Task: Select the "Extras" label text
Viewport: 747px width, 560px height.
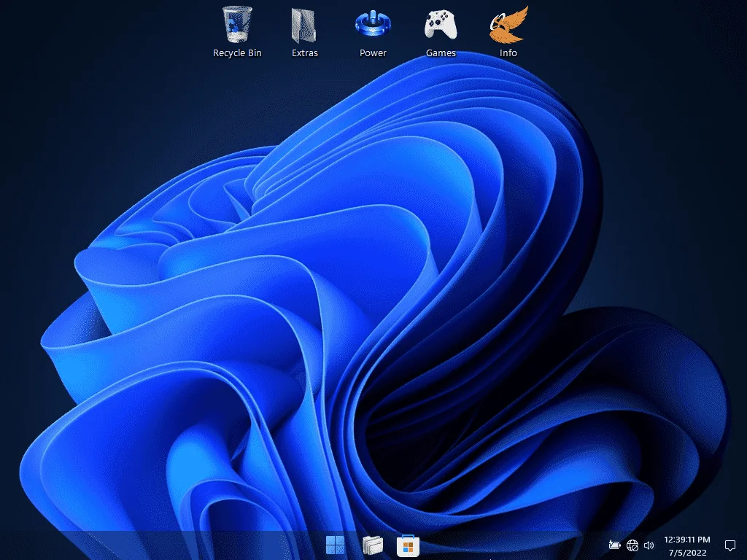Action: point(305,52)
